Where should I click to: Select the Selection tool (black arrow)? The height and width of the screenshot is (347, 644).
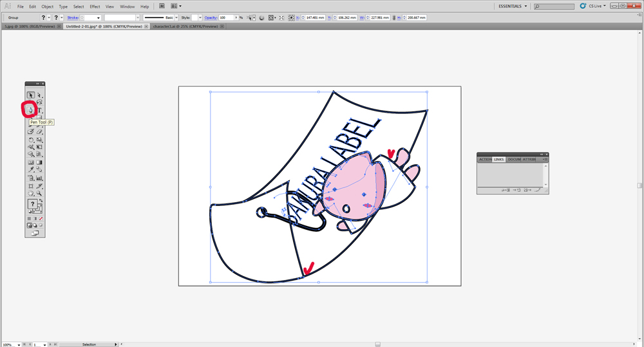31,95
